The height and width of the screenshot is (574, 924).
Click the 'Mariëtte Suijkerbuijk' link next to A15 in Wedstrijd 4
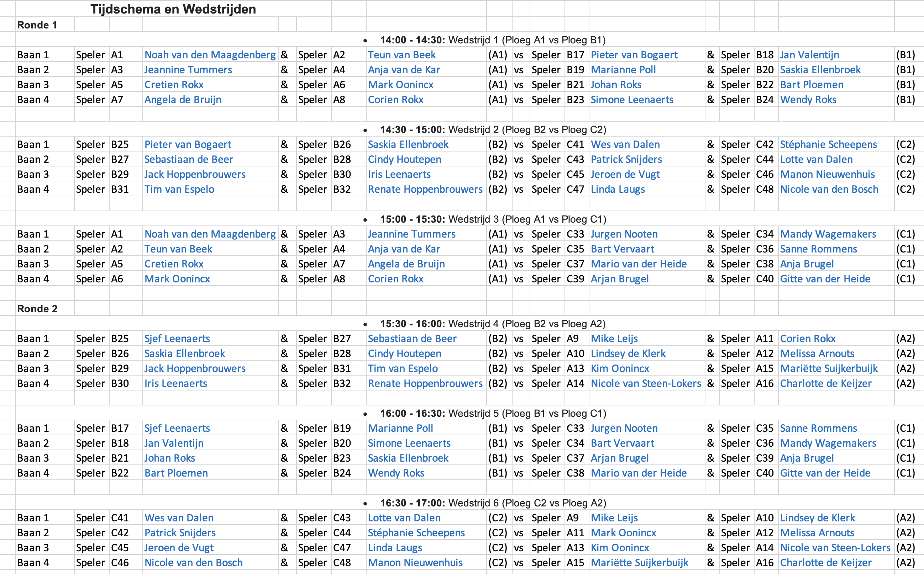829,369
